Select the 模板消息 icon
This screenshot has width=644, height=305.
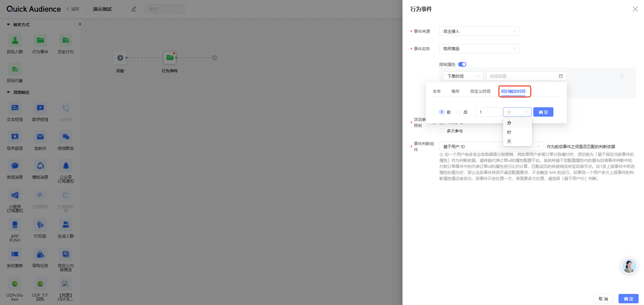tap(40, 166)
